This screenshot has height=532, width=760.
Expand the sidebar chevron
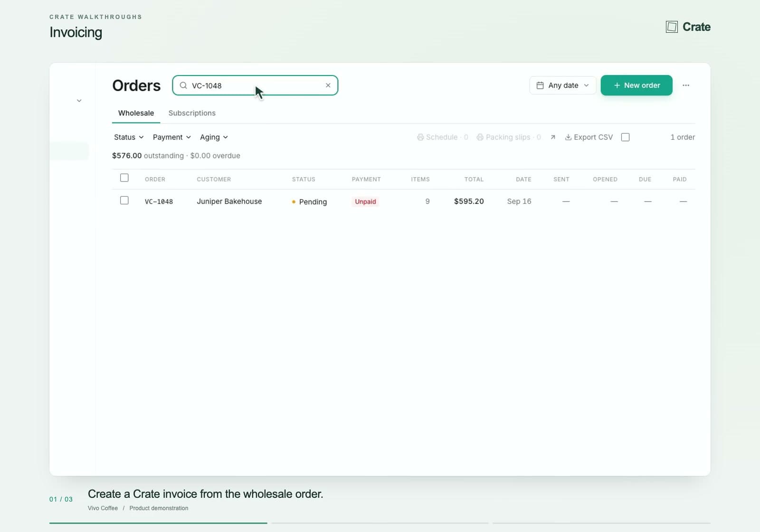[x=79, y=101]
